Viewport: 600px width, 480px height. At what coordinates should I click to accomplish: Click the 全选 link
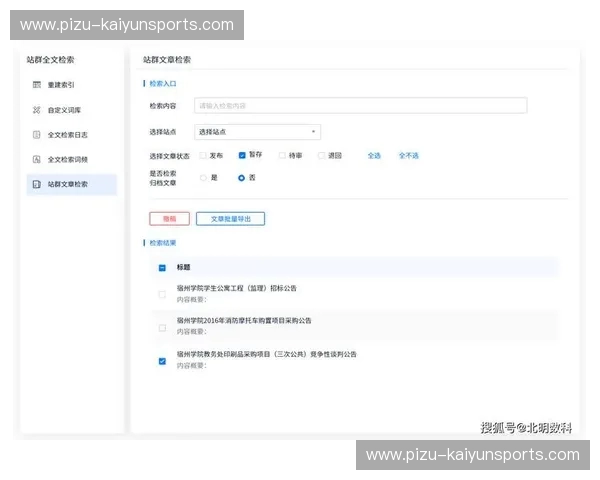tap(374, 155)
